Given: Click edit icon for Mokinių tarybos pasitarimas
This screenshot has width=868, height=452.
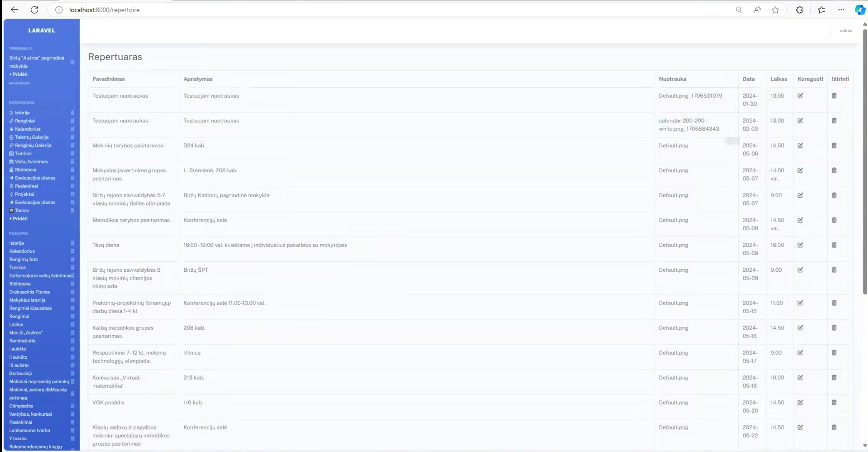Looking at the screenshot, I should (x=800, y=145).
